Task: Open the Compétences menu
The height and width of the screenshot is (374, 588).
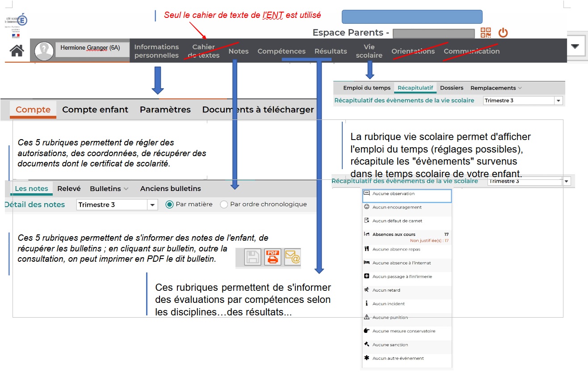Action: (x=281, y=51)
